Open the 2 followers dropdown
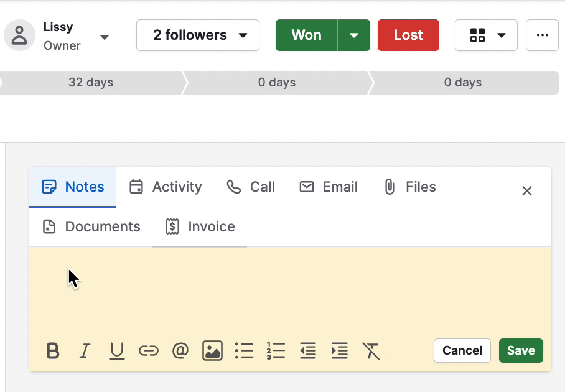This screenshot has width=565, height=392. click(198, 35)
